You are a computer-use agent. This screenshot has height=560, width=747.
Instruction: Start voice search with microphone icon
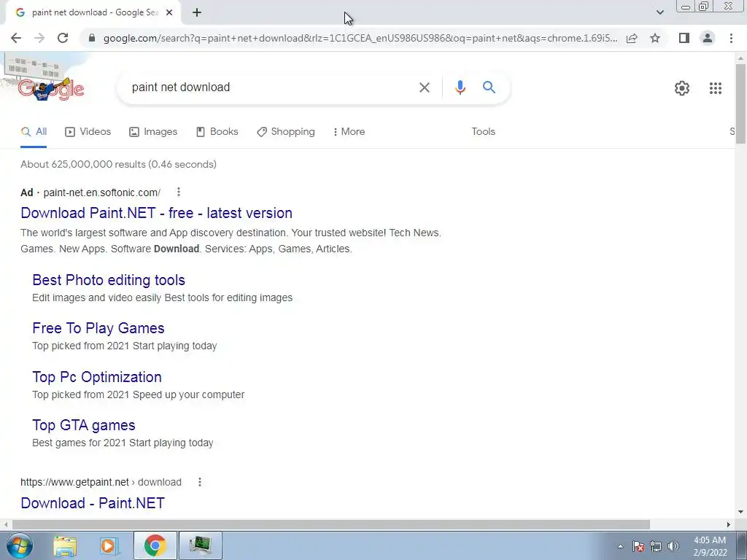(460, 87)
